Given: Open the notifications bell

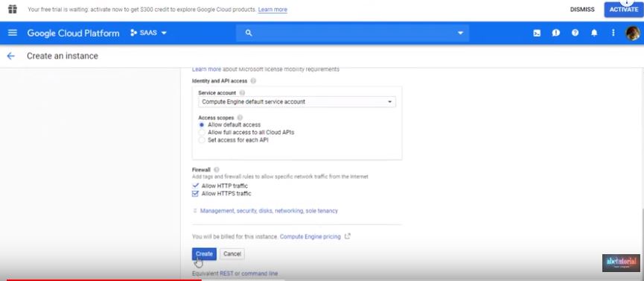Looking at the screenshot, I should tap(594, 33).
